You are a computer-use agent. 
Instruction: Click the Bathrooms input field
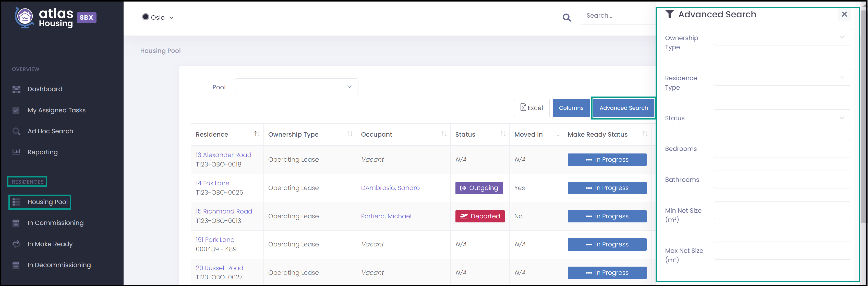[782, 179]
